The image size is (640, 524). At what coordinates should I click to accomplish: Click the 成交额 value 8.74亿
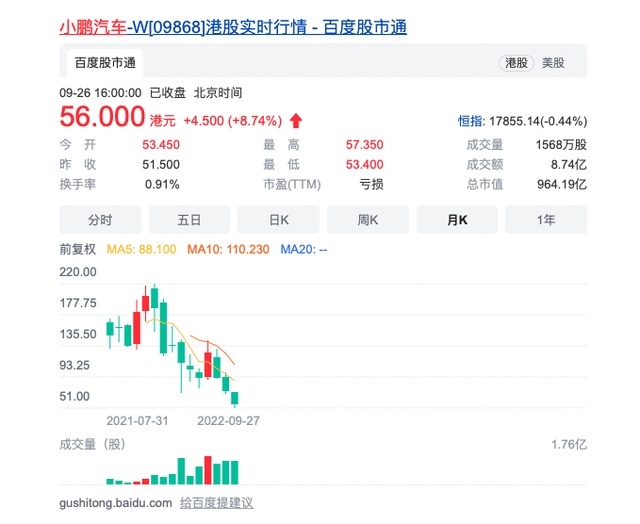tap(569, 164)
